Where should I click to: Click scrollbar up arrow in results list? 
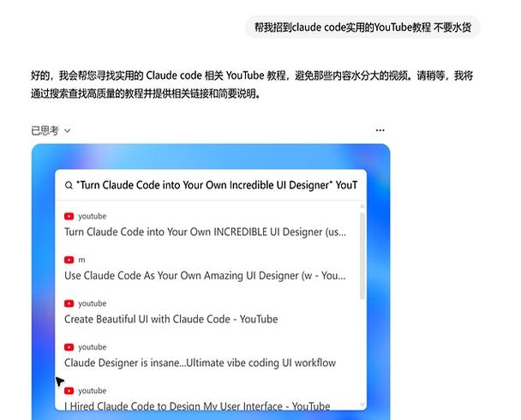(362, 207)
